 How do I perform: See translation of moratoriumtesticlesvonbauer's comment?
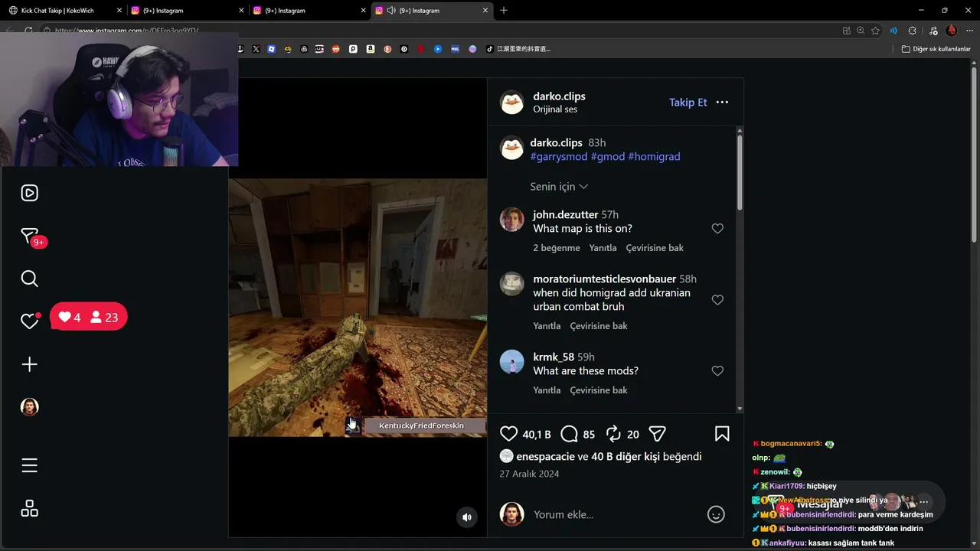599,326
